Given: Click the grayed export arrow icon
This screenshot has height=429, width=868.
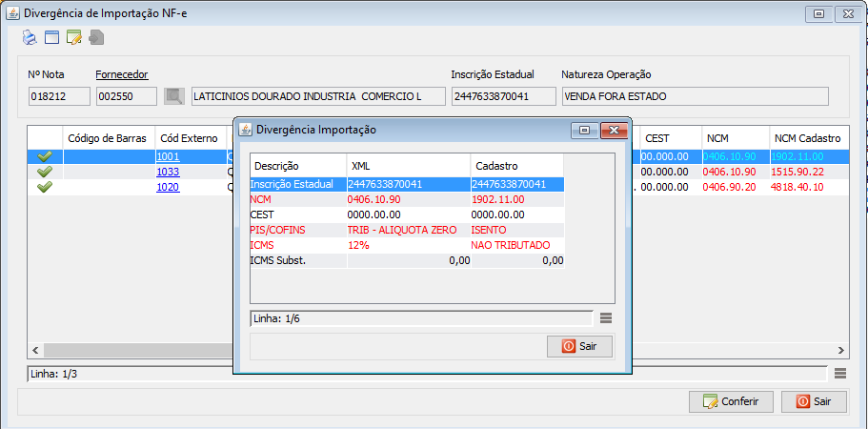Looking at the screenshot, I should (96, 38).
